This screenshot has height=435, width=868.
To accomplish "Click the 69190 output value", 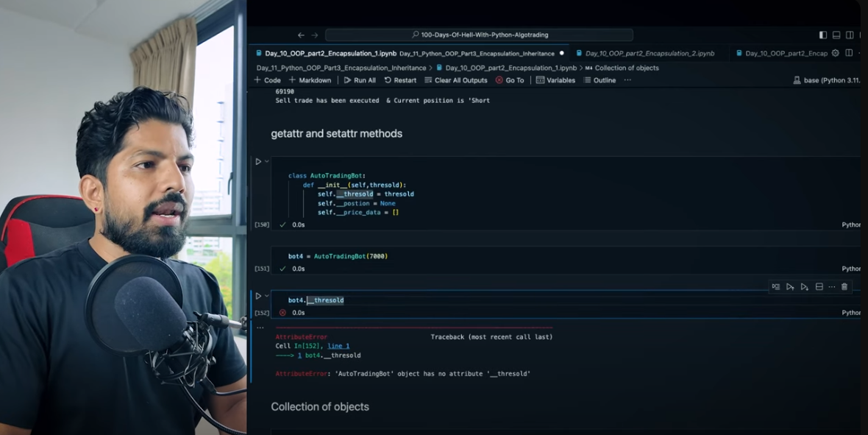I will tap(285, 91).
